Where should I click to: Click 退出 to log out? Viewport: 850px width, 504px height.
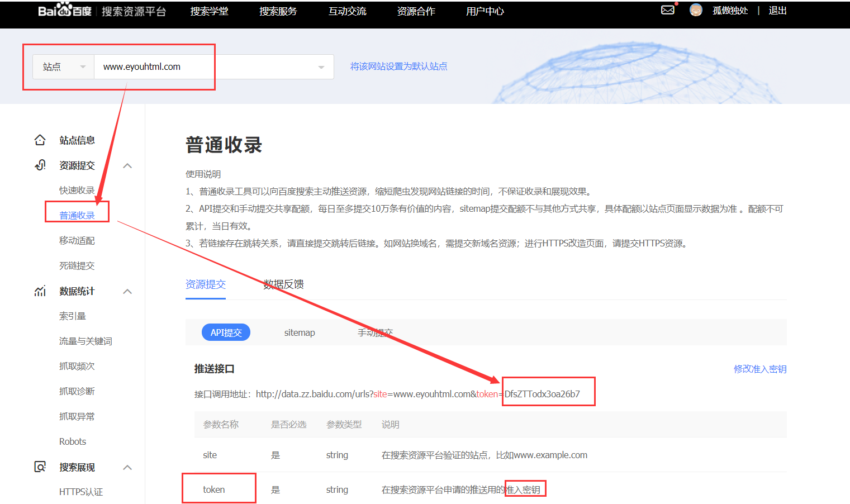pyautogui.click(x=777, y=11)
